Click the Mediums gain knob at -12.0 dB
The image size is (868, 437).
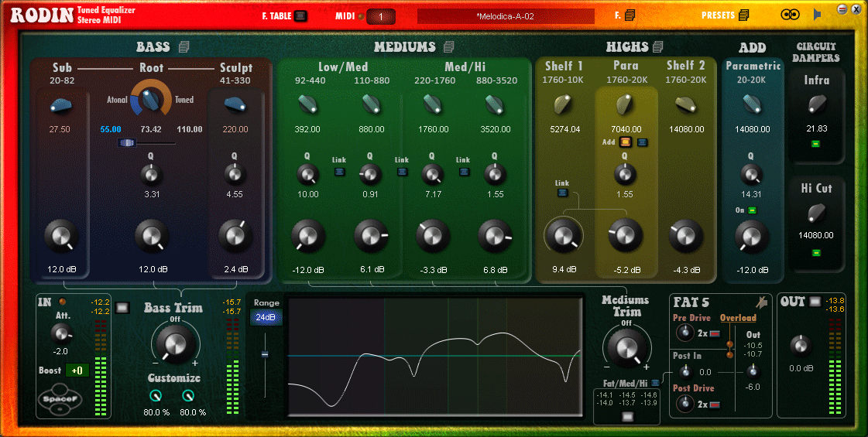tap(307, 236)
